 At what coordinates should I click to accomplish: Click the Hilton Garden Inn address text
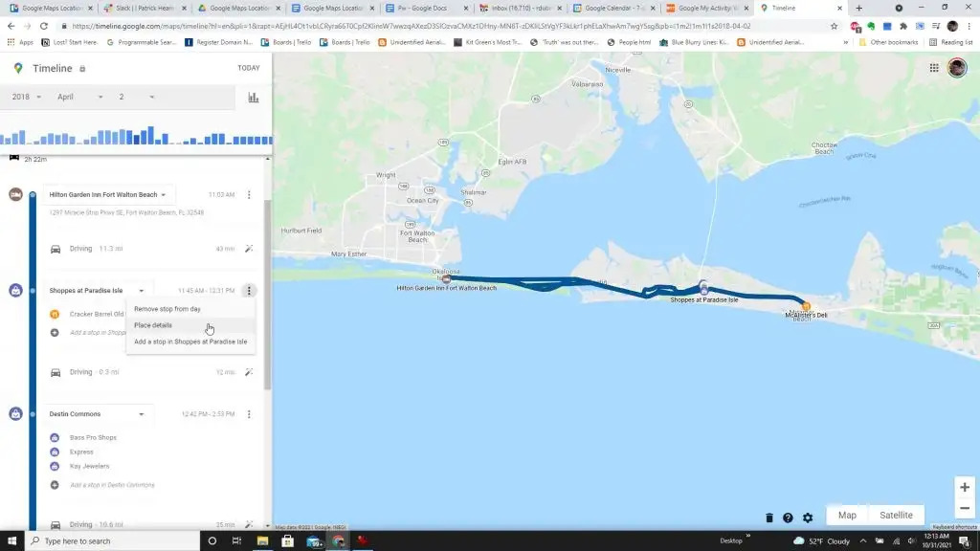click(x=127, y=213)
